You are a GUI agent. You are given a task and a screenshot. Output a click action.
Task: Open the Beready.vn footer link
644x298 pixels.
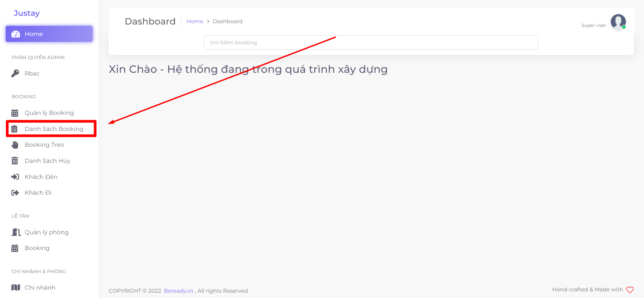tap(178, 291)
